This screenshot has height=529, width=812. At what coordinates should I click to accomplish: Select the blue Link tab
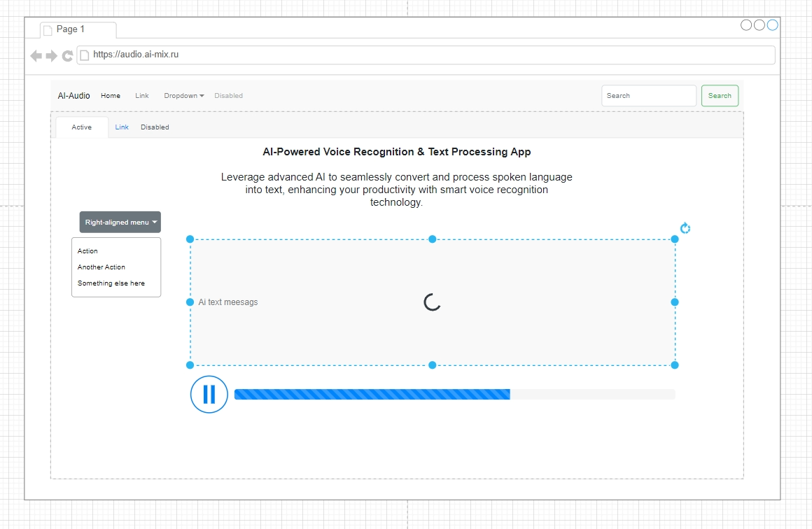122,127
